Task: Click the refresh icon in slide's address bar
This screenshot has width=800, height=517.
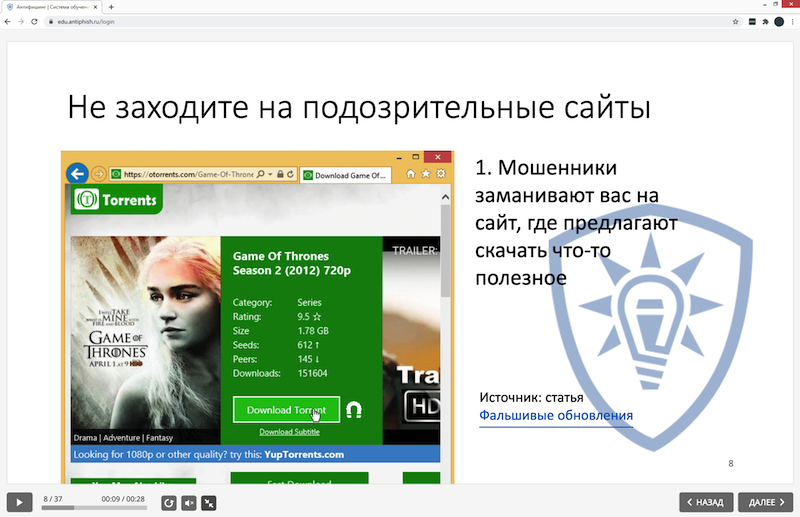Action: tap(290, 174)
